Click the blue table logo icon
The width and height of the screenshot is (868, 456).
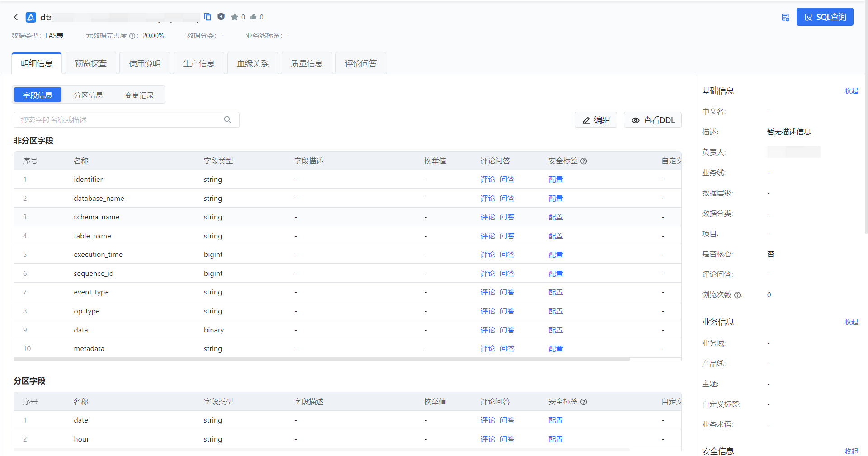pos(31,17)
